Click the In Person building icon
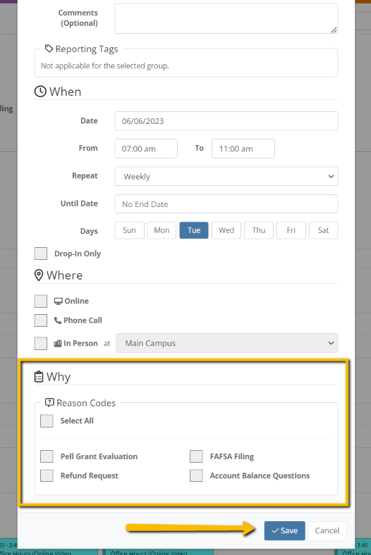 58,343
